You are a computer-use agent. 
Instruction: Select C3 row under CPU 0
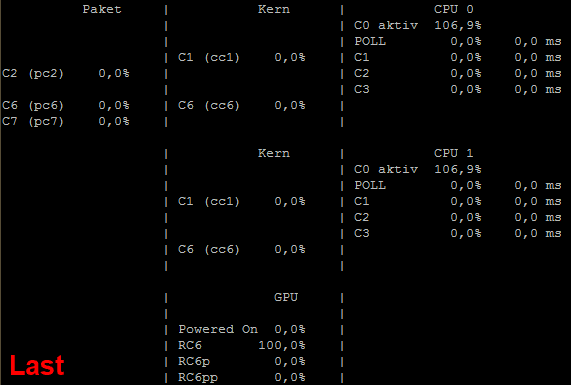pos(458,89)
